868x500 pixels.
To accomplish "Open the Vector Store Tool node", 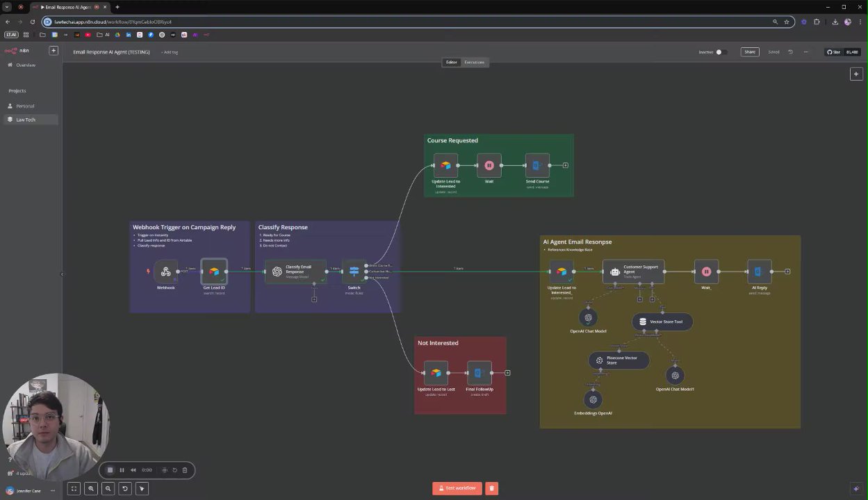I will tap(662, 322).
